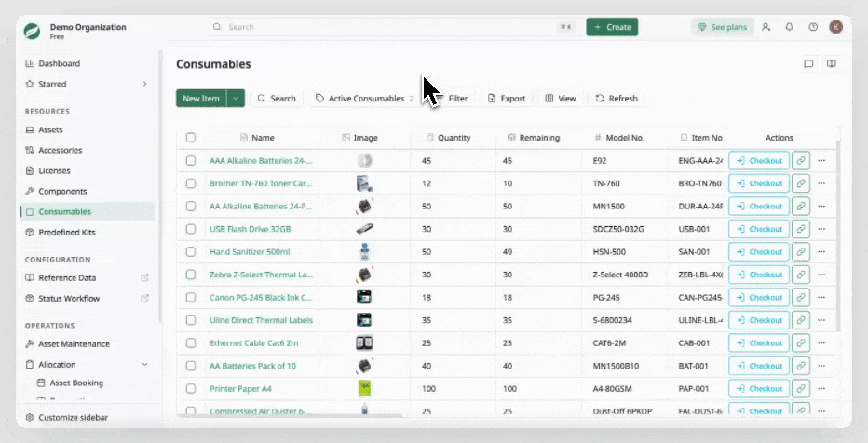The image size is (868, 443).
Task: Check the Zebra Z-Select Thermal checkbox
Action: point(190,275)
